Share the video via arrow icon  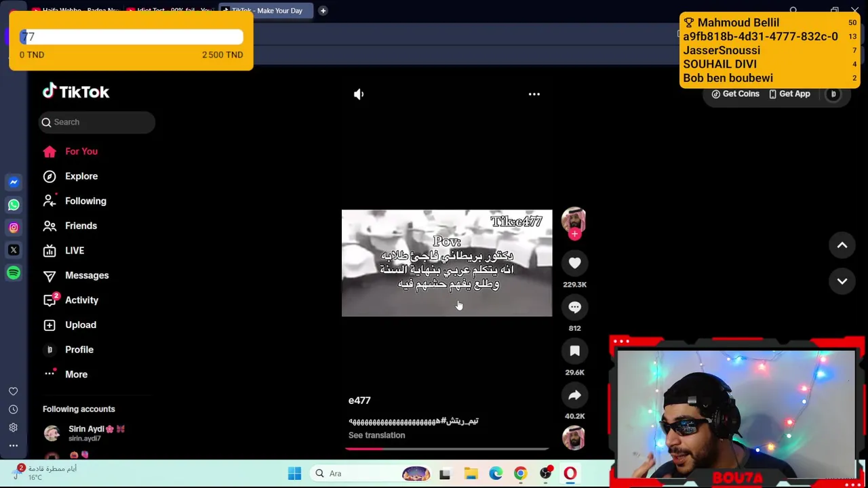[574, 395]
